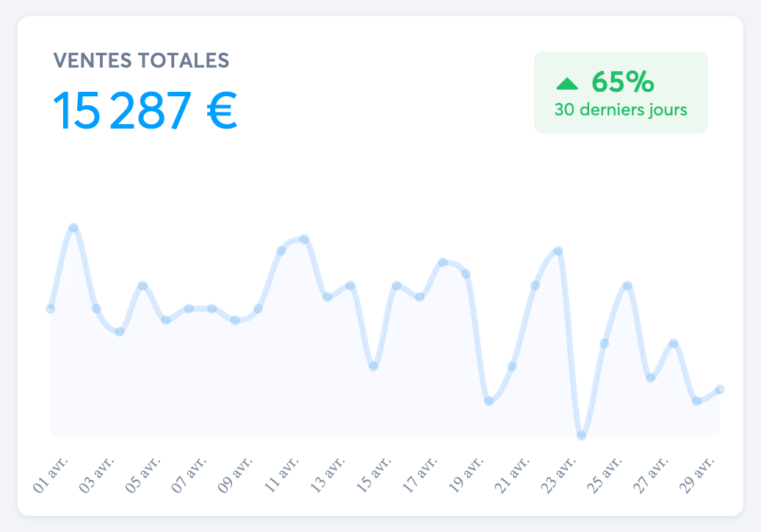Click the highest peak data point on chart

[73, 228]
